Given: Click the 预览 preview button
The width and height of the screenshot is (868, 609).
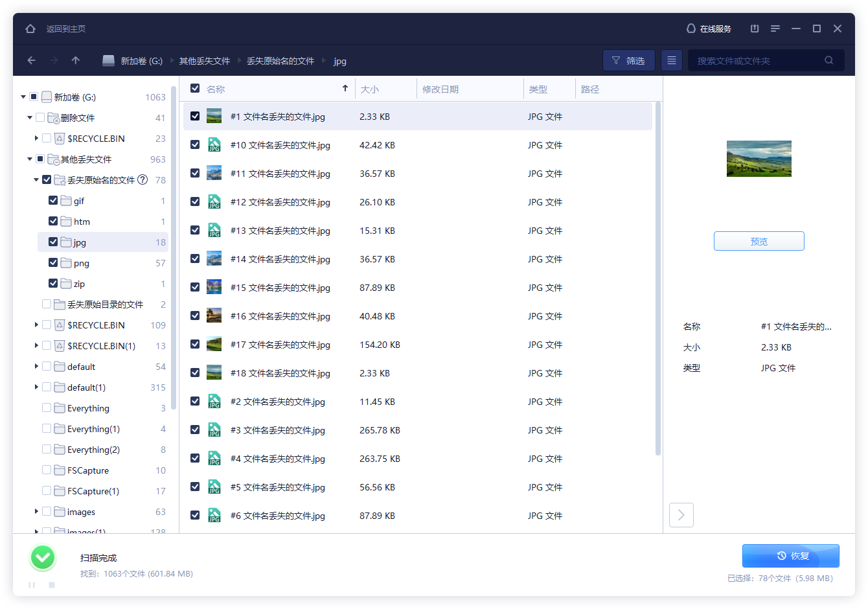Looking at the screenshot, I should tap(759, 240).
